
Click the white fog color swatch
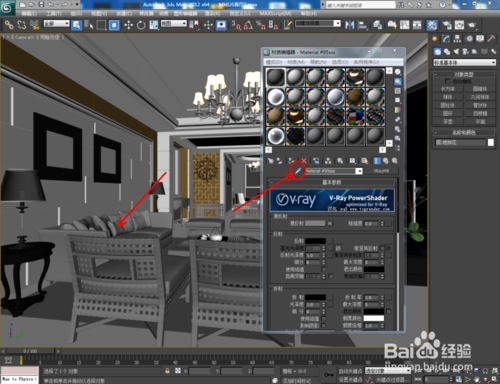(374, 318)
